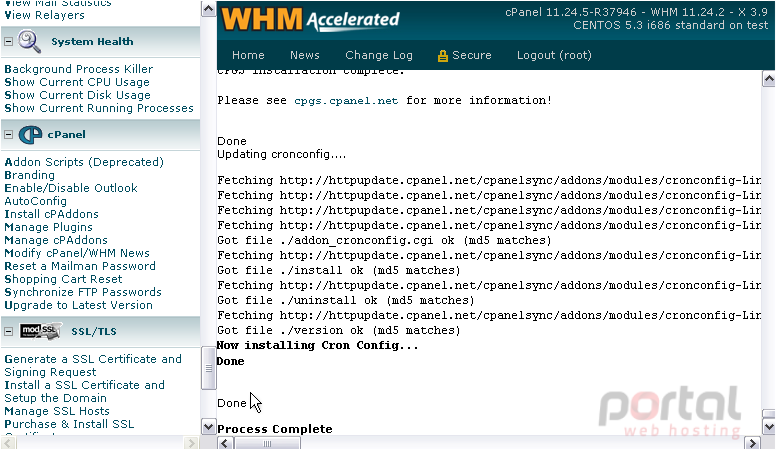776x450 pixels.
Task: Click the 'Process Complete' text
Action: (x=275, y=429)
